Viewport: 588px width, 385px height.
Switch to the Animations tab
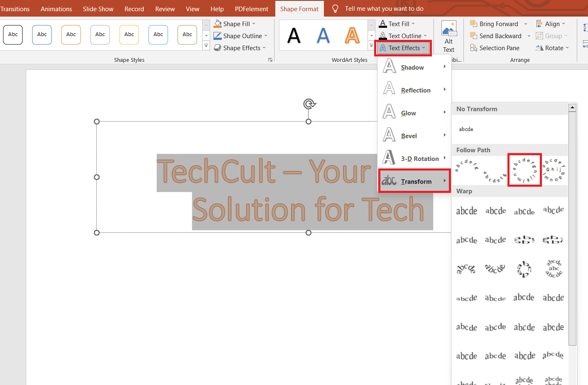(56, 9)
